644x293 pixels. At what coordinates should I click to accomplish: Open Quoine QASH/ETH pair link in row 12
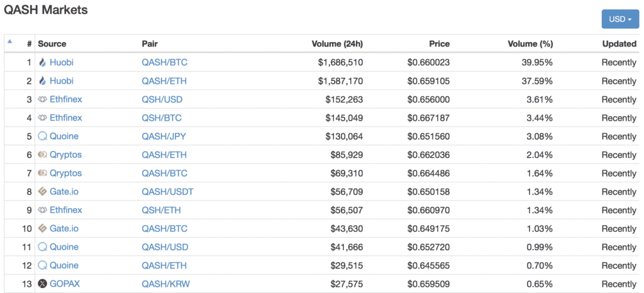pyautogui.click(x=164, y=265)
